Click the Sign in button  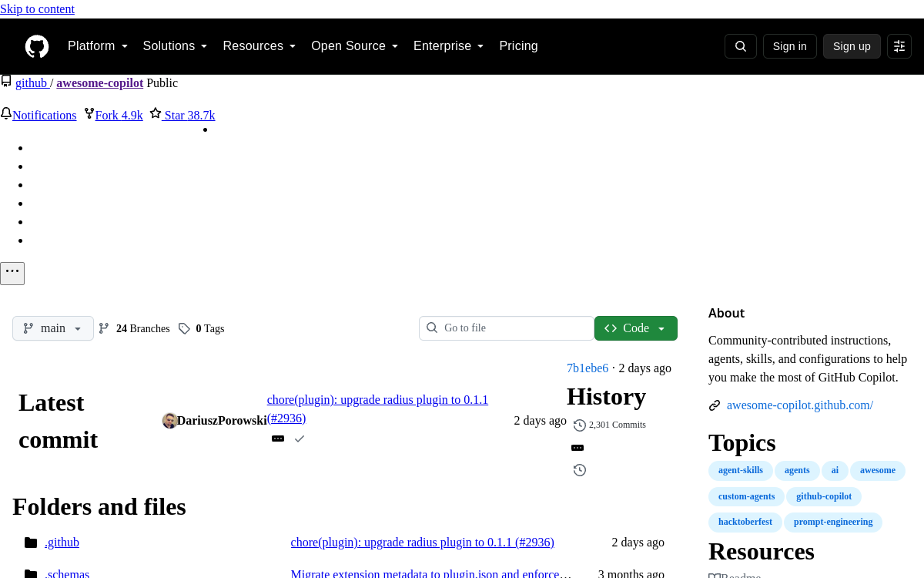tap(790, 46)
